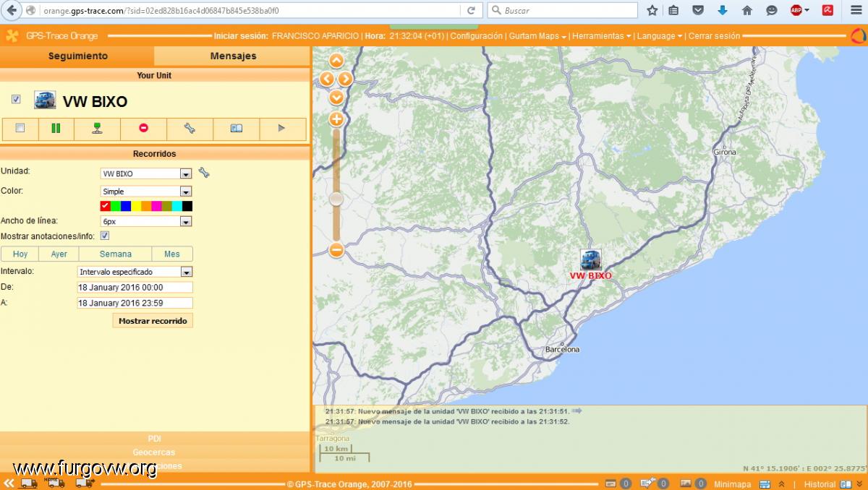Uncheck the VW BIXO unit checkbox
Screen dimensions: 868x490
(x=16, y=99)
